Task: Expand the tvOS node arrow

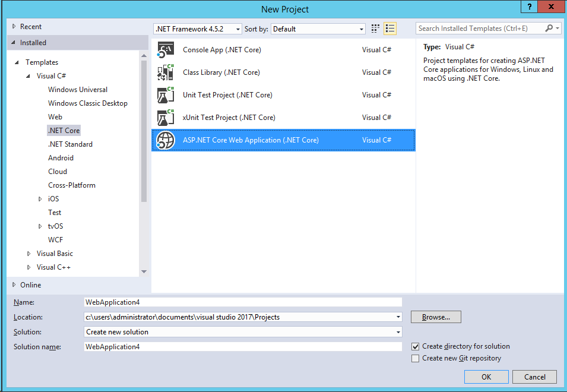Action: (40, 226)
